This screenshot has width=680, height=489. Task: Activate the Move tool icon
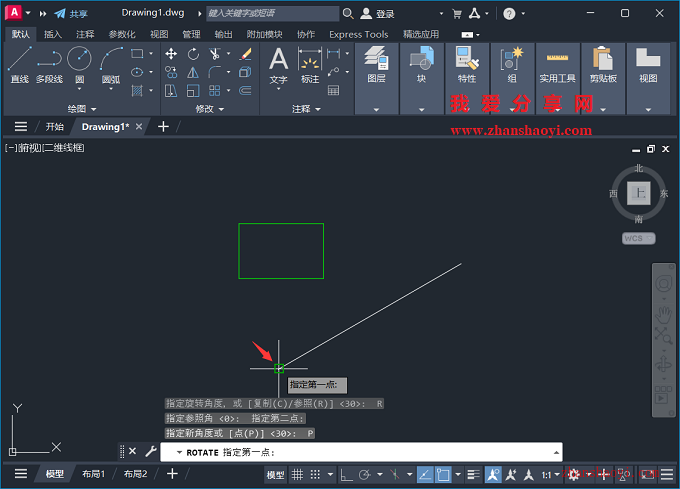171,54
